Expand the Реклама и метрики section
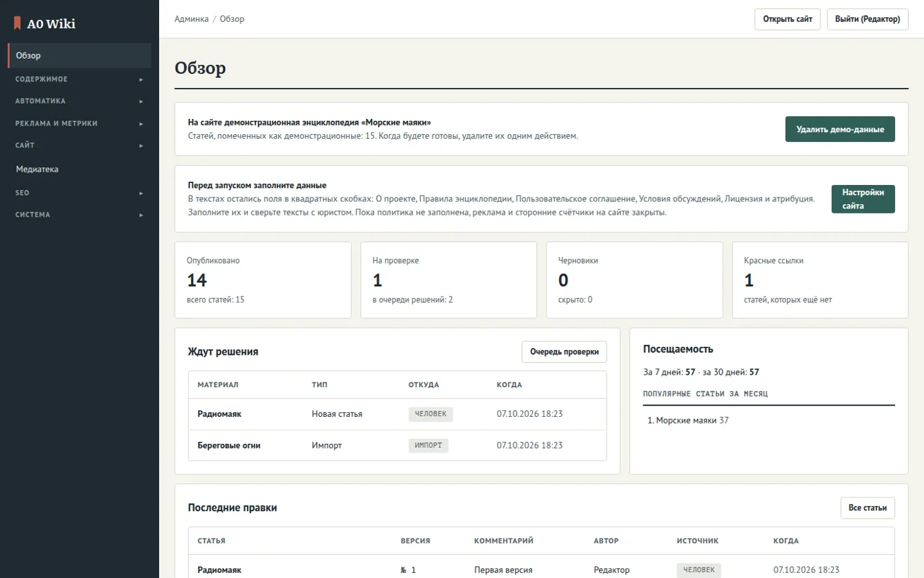This screenshot has width=924, height=578. pyautogui.click(x=79, y=124)
